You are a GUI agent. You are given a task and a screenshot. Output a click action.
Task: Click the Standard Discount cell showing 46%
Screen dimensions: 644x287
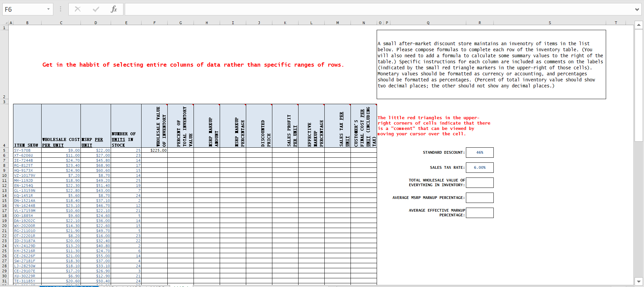pyautogui.click(x=480, y=152)
